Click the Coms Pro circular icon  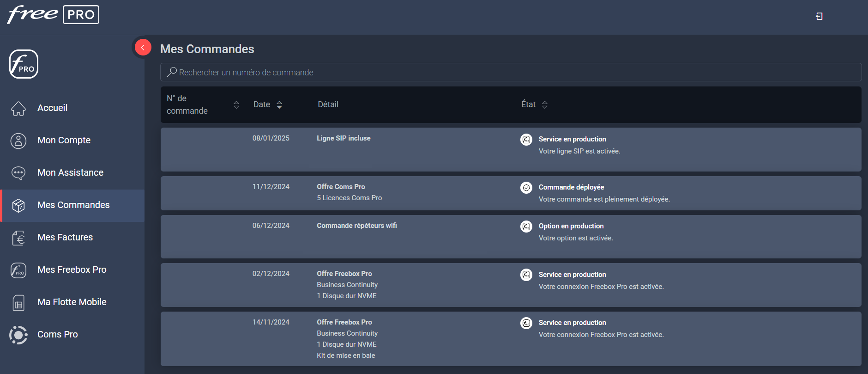[x=18, y=335]
